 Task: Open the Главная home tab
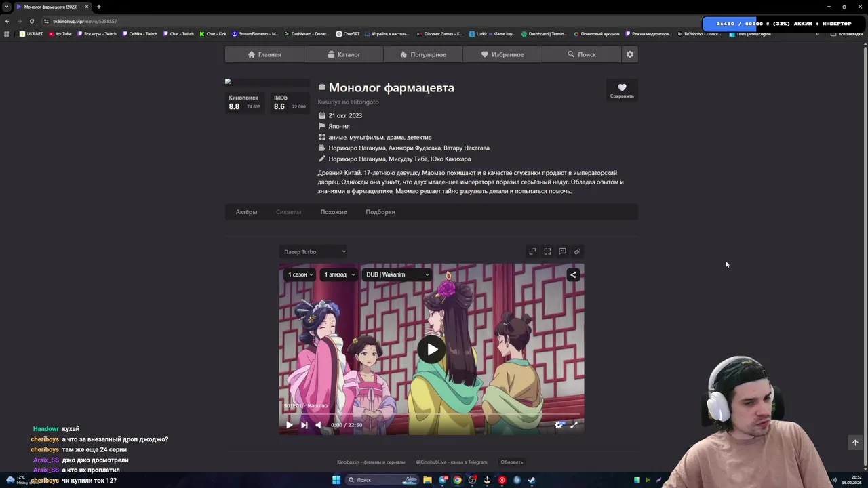pyautogui.click(x=264, y=54)
